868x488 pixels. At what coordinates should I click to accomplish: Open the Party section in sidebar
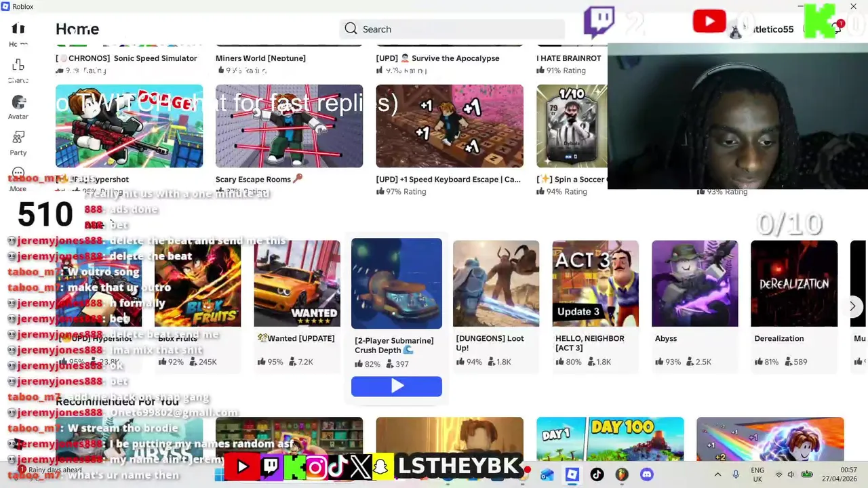pyautogui.click(x=18, y=143)
